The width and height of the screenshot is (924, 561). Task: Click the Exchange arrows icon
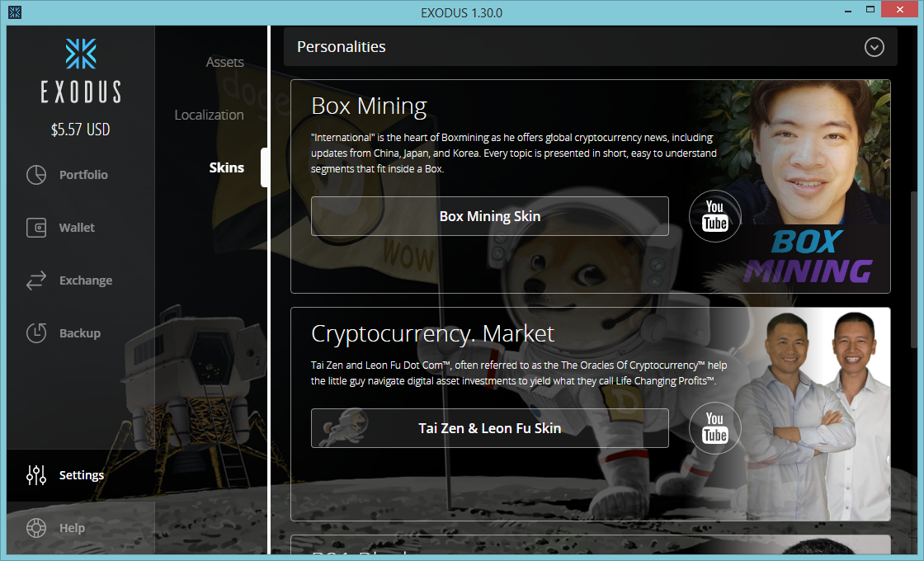tap(36, 280)
